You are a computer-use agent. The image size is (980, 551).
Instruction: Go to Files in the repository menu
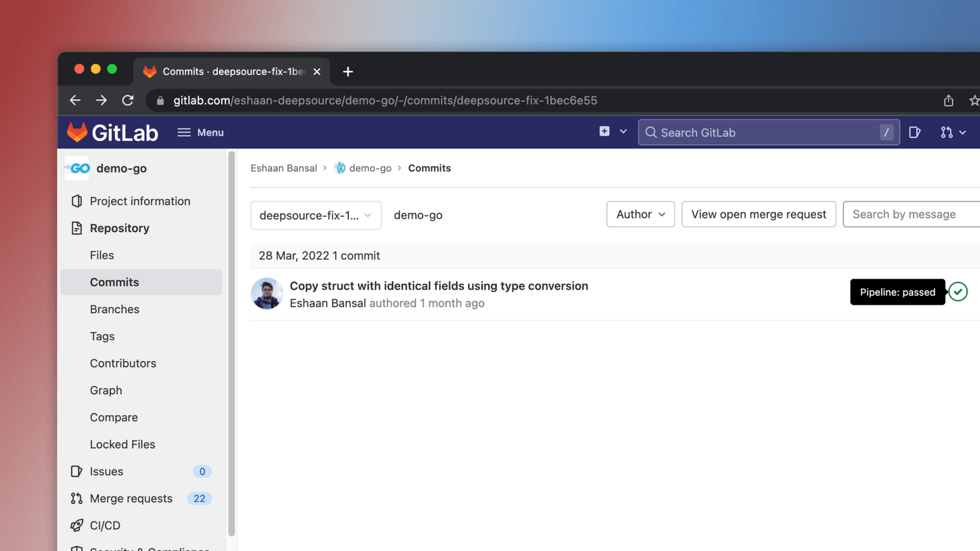point(102,255)
